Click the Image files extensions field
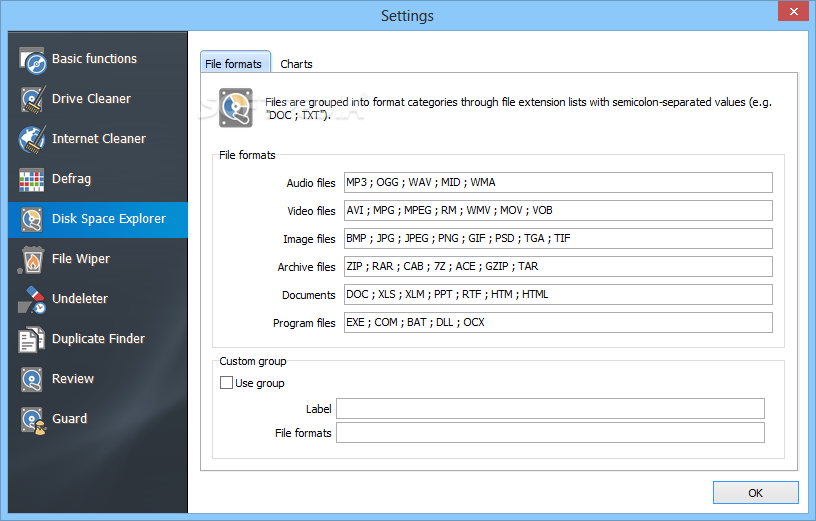The height and width of the screenshot is (521, 816). click(x=558, y=238)
